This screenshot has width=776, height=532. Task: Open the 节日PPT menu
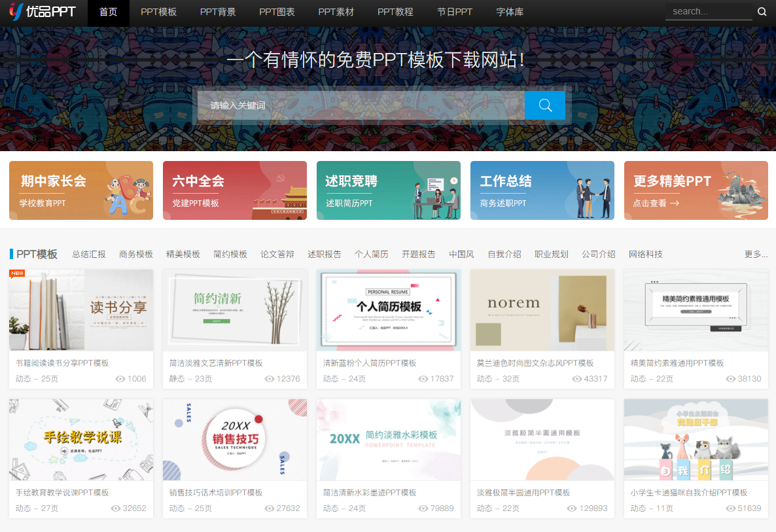coord(455,12)
